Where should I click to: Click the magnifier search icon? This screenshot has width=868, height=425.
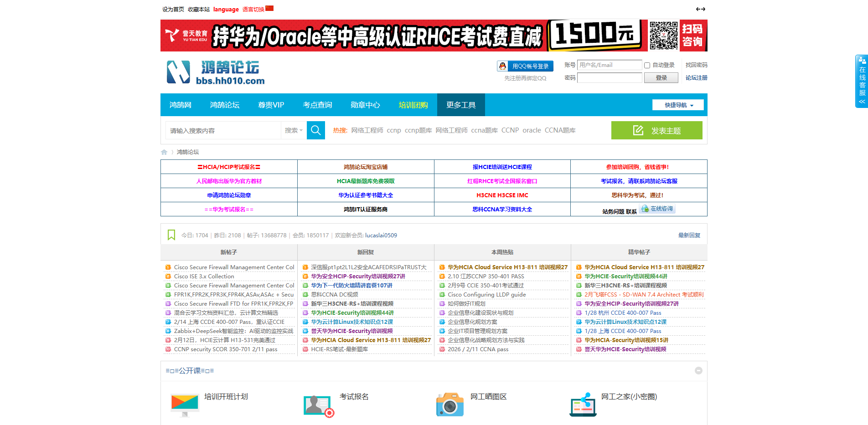[x=315, y=130]
